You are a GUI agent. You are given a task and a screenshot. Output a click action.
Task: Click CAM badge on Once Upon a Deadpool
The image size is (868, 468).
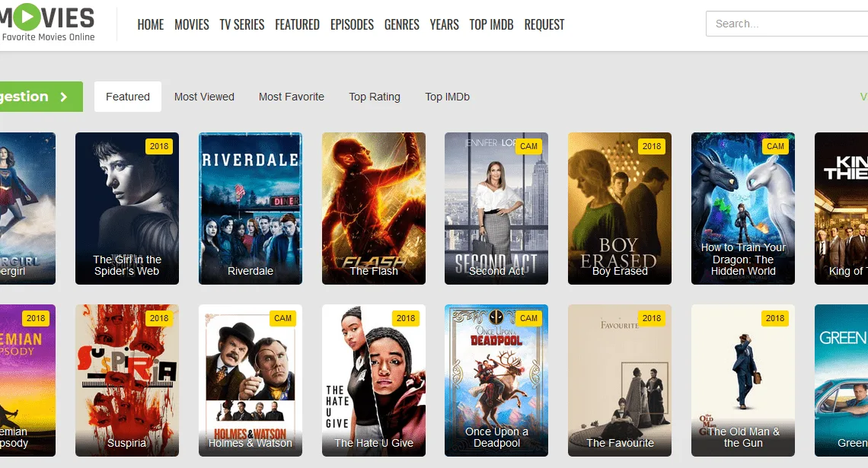coord(528,318)
